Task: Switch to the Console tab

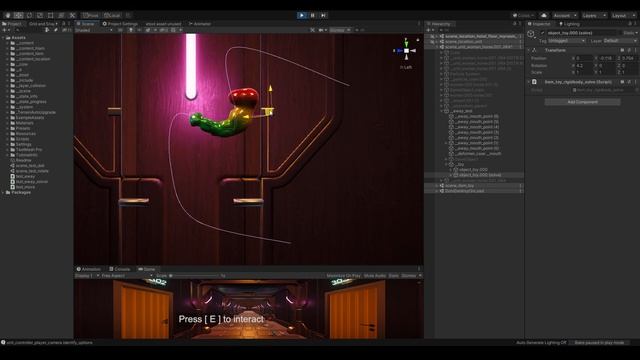Action: coord(120,269)
